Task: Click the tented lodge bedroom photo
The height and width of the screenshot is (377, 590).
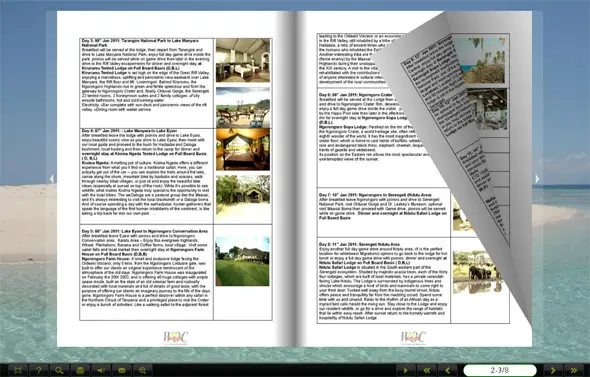Action: tap(243, 60)
